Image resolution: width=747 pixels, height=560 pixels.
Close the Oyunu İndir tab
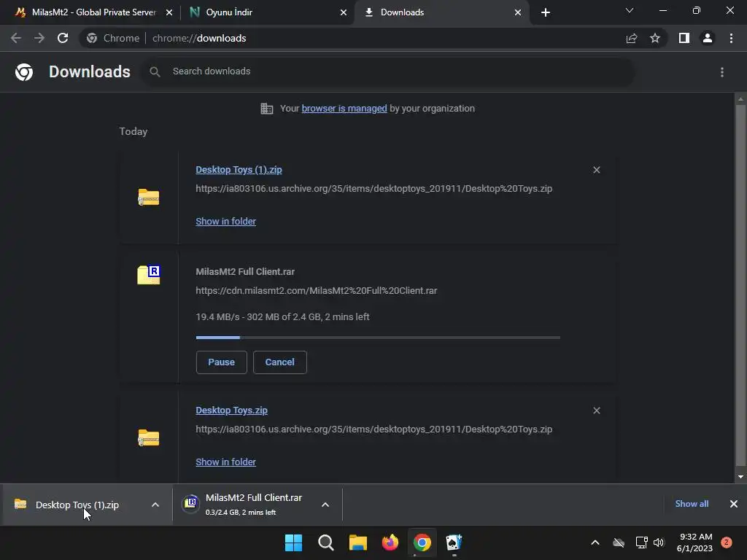tap(344, 12)
